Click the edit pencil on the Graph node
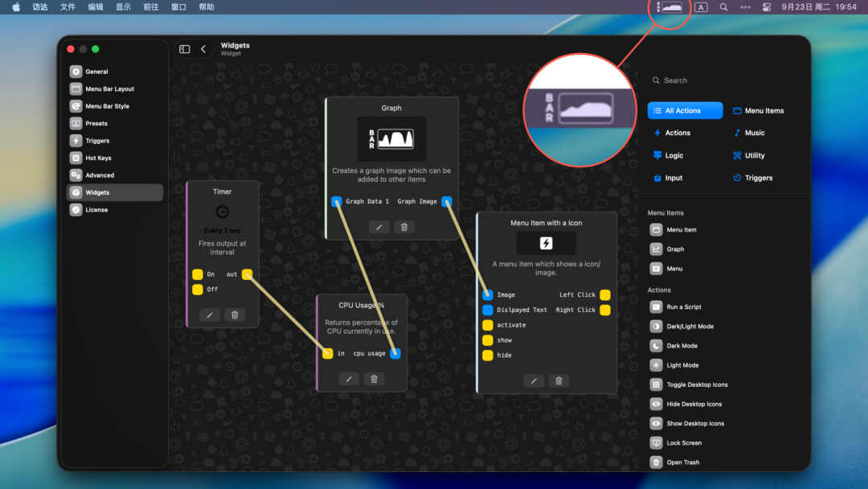The image size is (868, 489). (x=379, y=227)
